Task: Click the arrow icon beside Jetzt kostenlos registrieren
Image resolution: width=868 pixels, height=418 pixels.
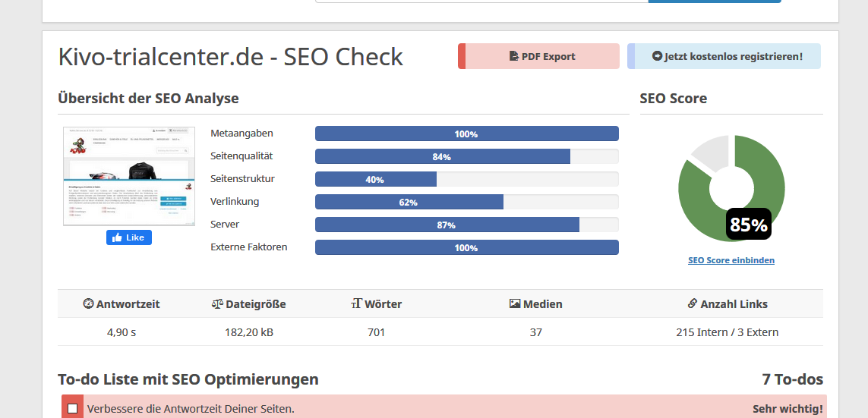Action: point(657,56)
